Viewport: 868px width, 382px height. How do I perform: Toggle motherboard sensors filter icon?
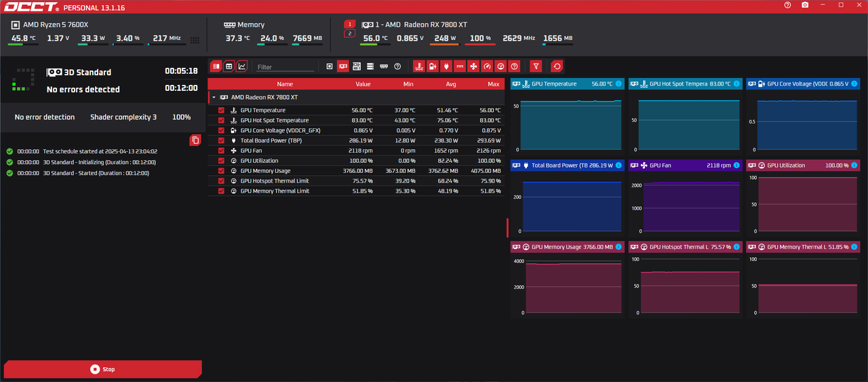point(357,66)
